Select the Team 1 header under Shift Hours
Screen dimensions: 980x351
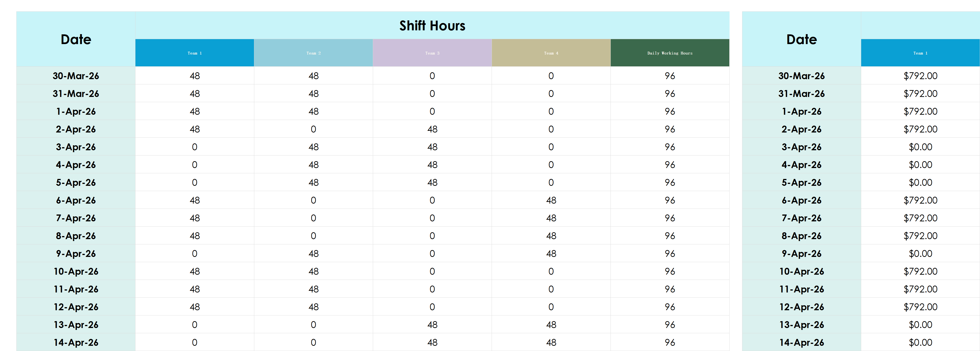[x=194, y=53]
